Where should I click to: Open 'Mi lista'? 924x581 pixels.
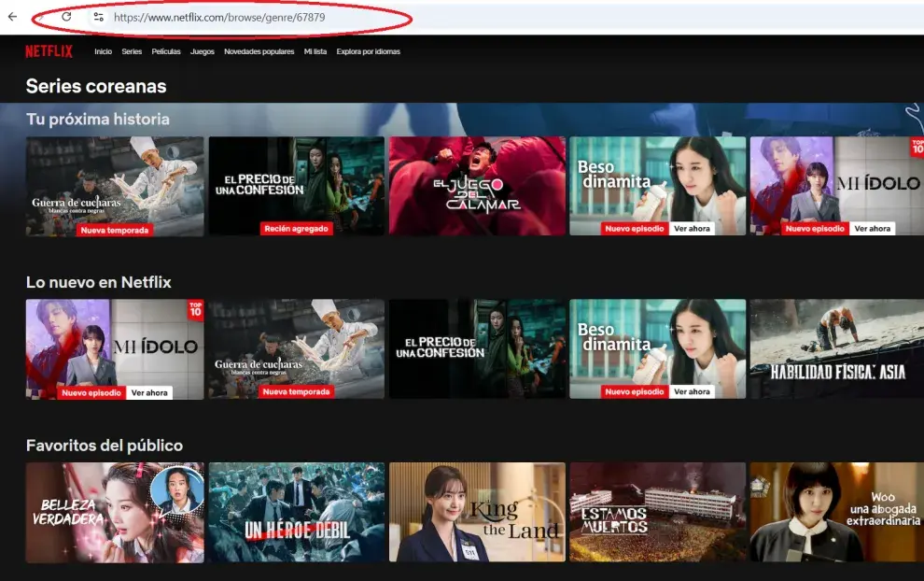[315, 51]
